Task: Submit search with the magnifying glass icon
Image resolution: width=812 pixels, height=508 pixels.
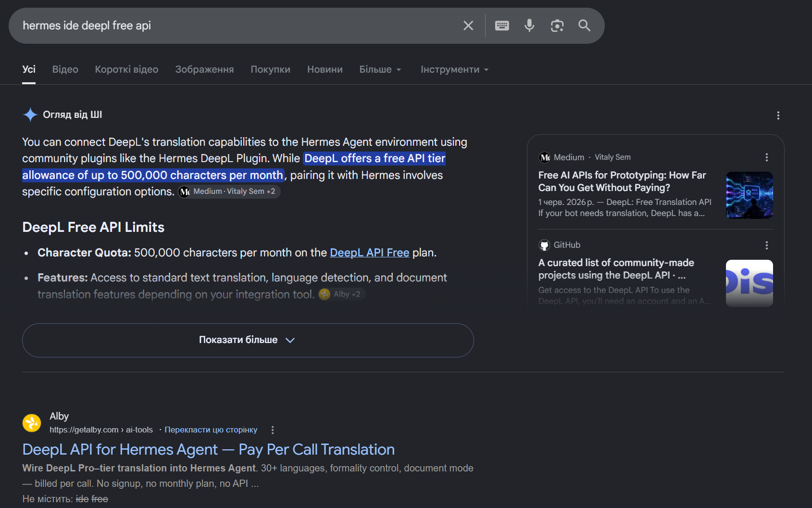Action: pos(585,25)
